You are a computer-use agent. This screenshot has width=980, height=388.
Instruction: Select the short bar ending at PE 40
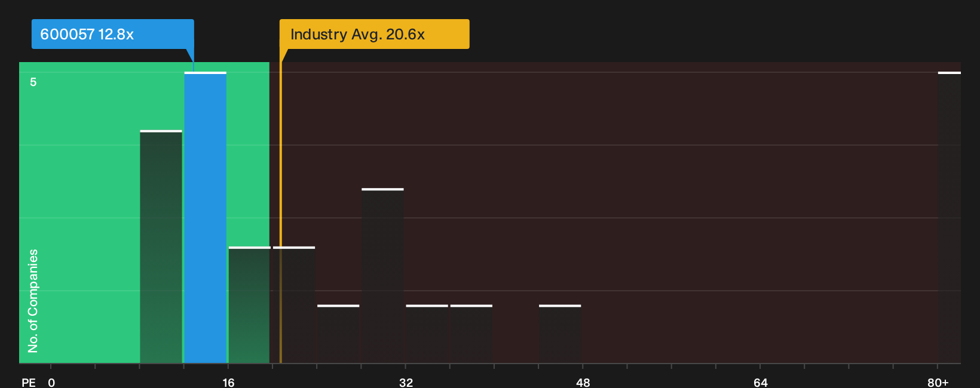pyautogui.click(x=471, y=334)
